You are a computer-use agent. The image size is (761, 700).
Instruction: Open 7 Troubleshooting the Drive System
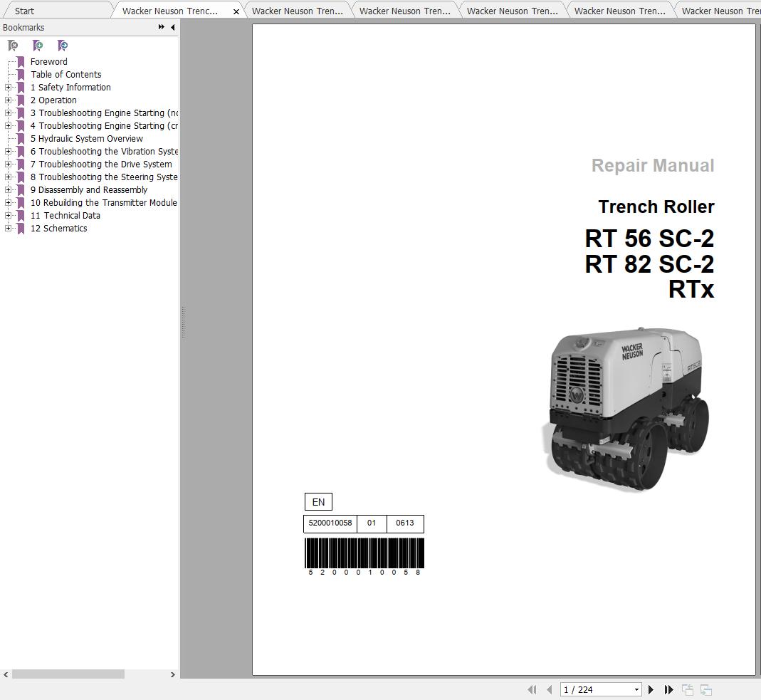click(x=101, y=164)
